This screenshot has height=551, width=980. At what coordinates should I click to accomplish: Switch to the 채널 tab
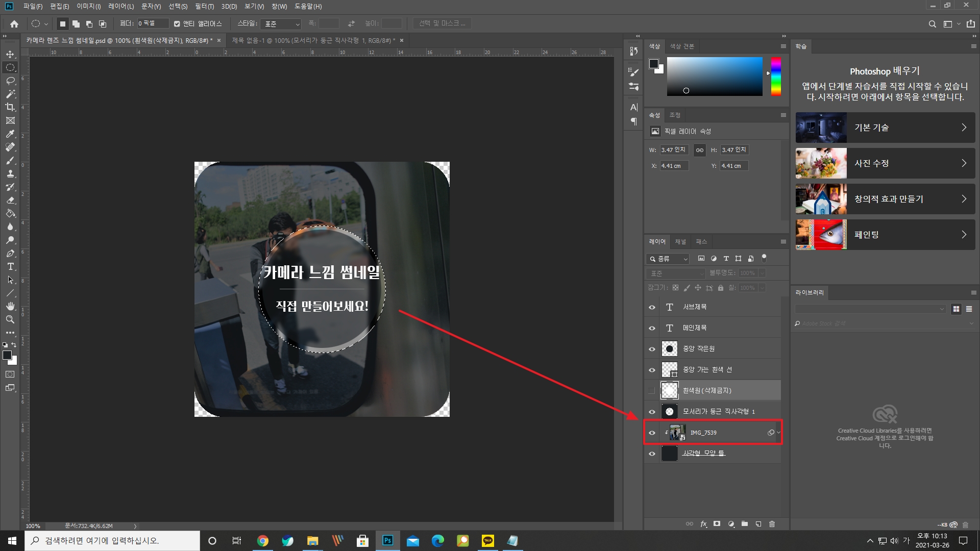[680, 242]
